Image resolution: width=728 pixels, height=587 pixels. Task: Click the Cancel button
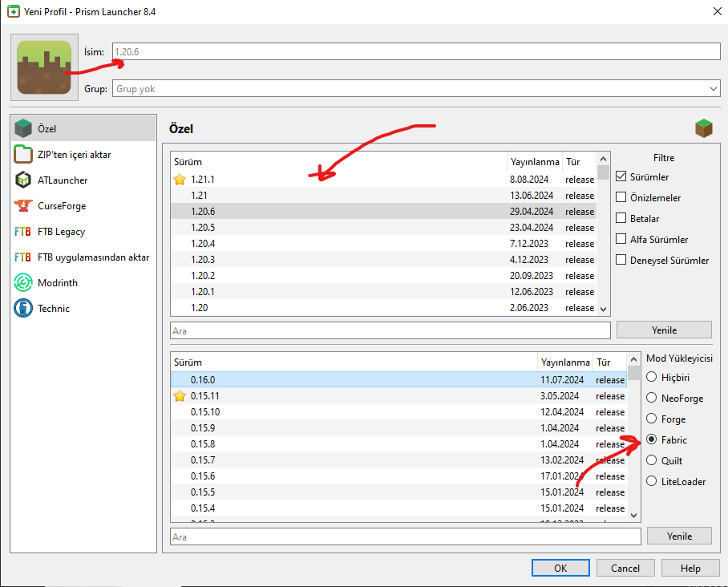(x=625, y=568)
